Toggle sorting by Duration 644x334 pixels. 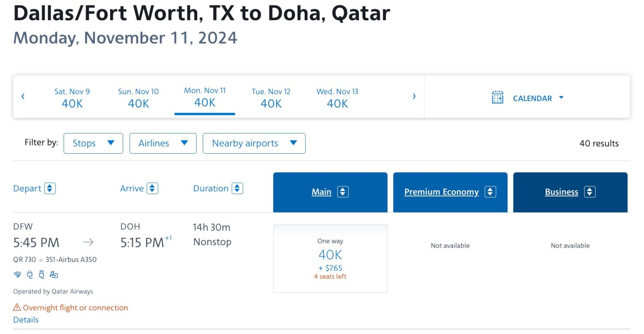tap(237, 188)
